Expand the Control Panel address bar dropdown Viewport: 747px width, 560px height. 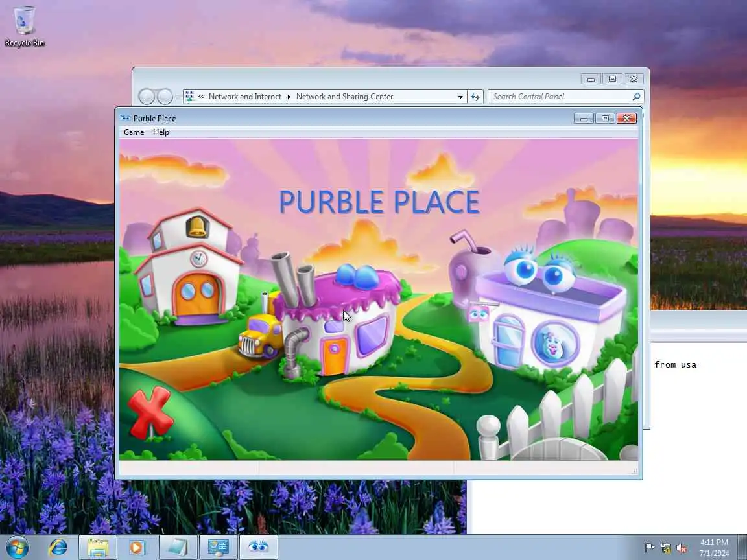coord(460,97)
